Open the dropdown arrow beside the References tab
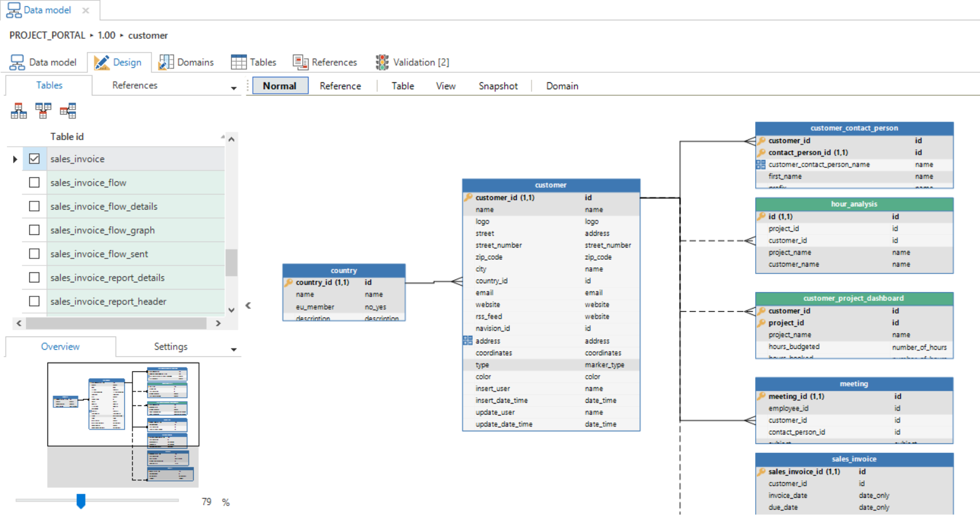Viewport: 980px width, 522px height. [x=233, y=88]
